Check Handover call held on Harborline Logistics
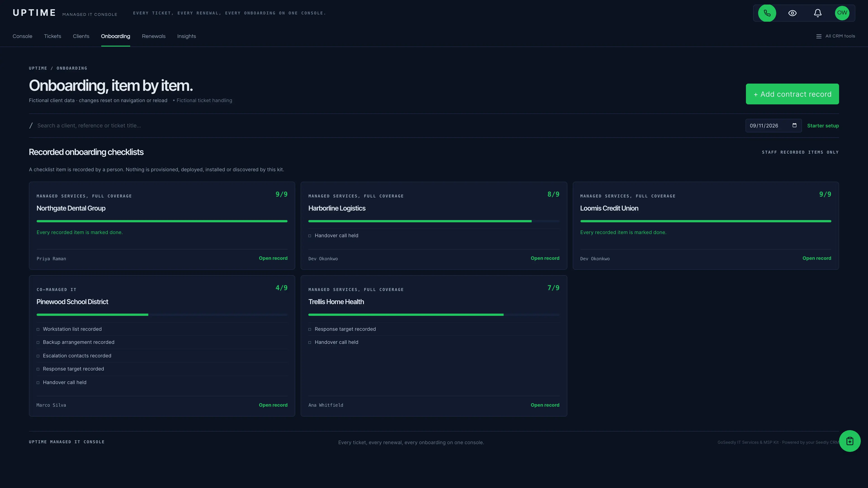 tap(310, 236)
